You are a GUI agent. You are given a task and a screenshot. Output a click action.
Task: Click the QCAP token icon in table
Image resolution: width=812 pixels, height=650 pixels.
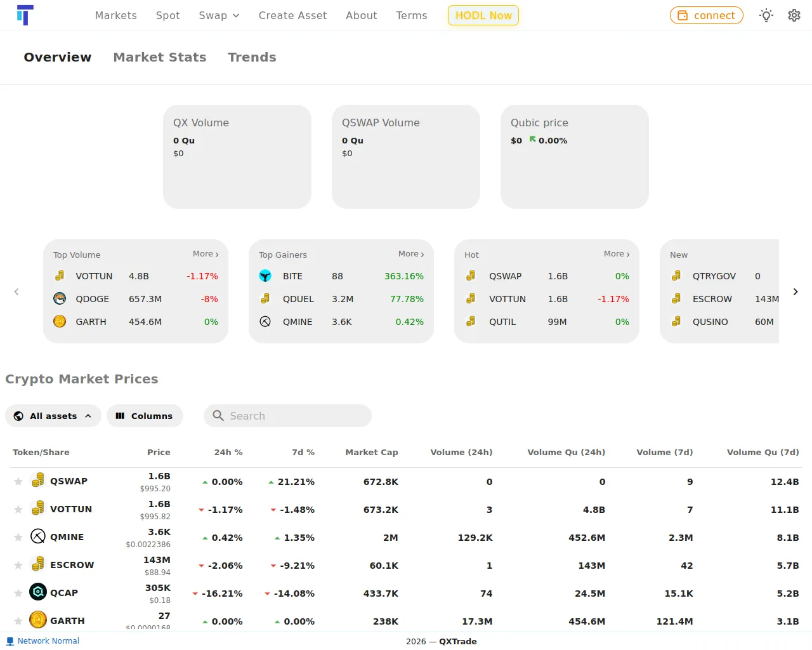pyautogui.click(x=38, y=592)
